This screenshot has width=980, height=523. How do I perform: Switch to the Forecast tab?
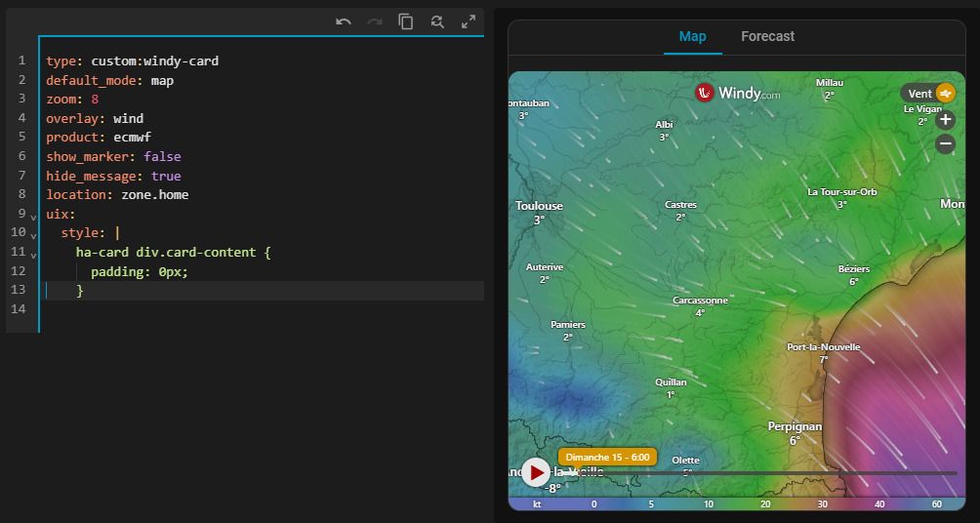coord(767,36)
